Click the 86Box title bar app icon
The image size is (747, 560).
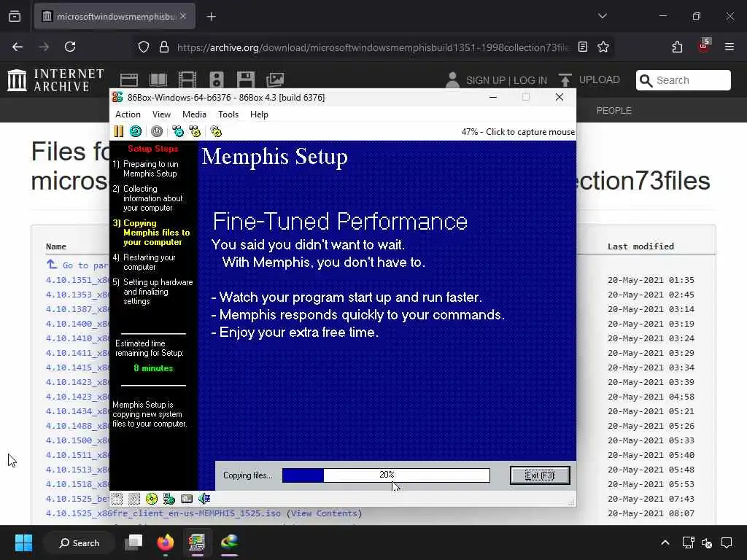point(117,97)
